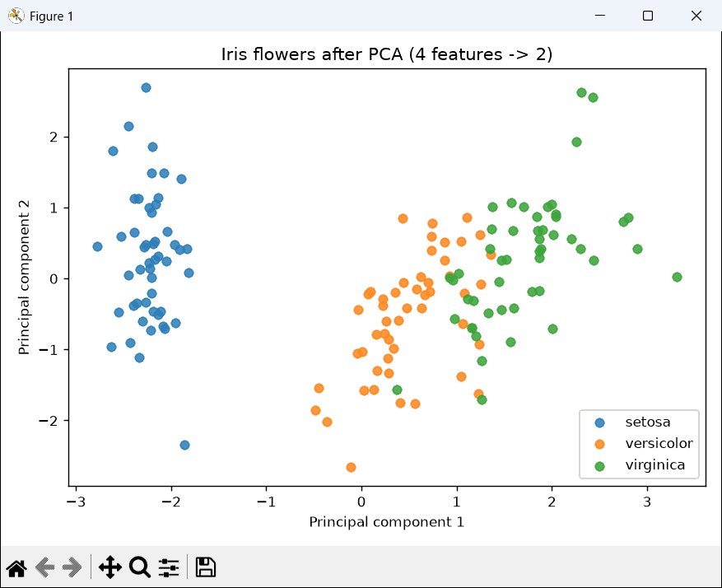This screenshot has height=588, width=722.
Task: Click the lowest orange versicolor data point
Action: pos(351,468)
